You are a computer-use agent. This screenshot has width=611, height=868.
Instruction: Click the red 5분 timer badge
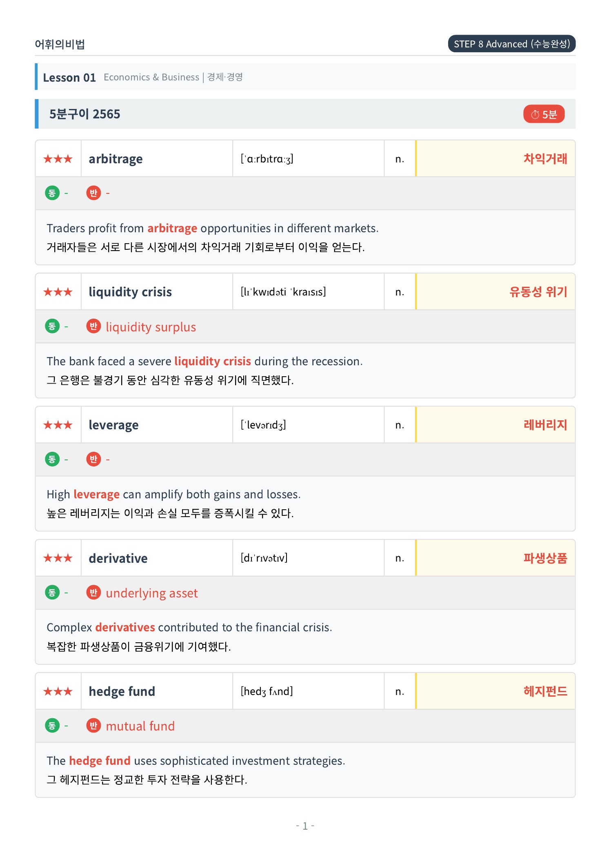pyautogui.click(x=544, y=114)
